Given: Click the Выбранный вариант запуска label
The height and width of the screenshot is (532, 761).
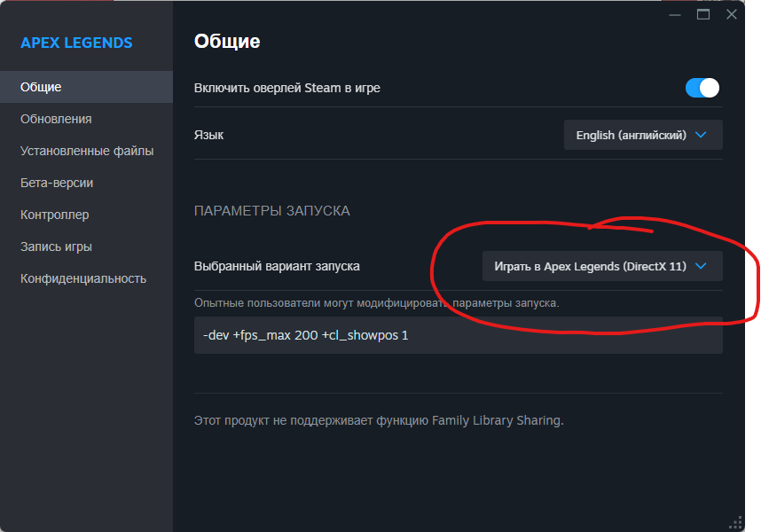Looking at the screenshot, I should pos(277,266).
